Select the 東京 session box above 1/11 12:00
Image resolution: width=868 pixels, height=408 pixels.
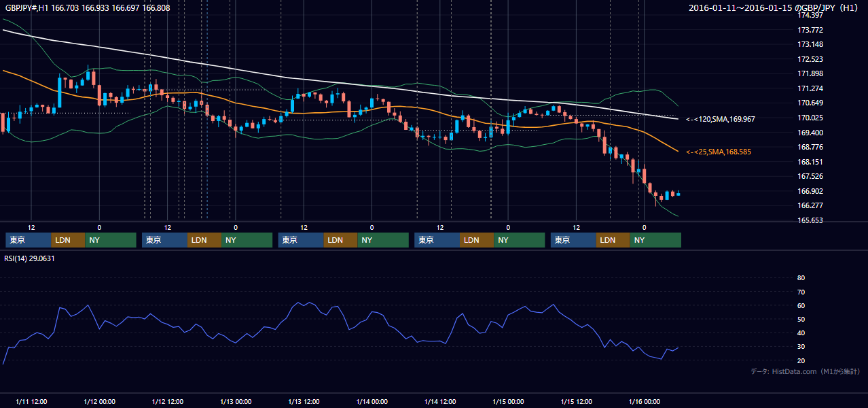tap(29, 240)
